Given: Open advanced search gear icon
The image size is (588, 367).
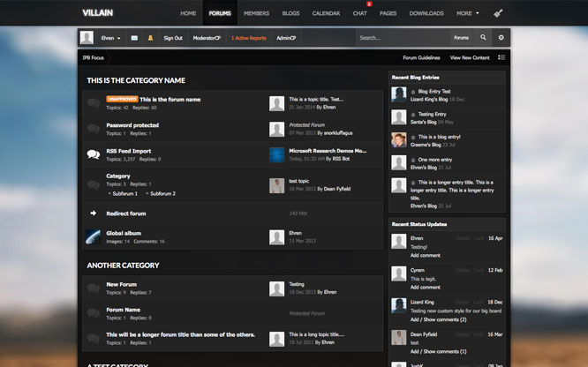Looking at the screenshot, I should click(x=501, y=38).
